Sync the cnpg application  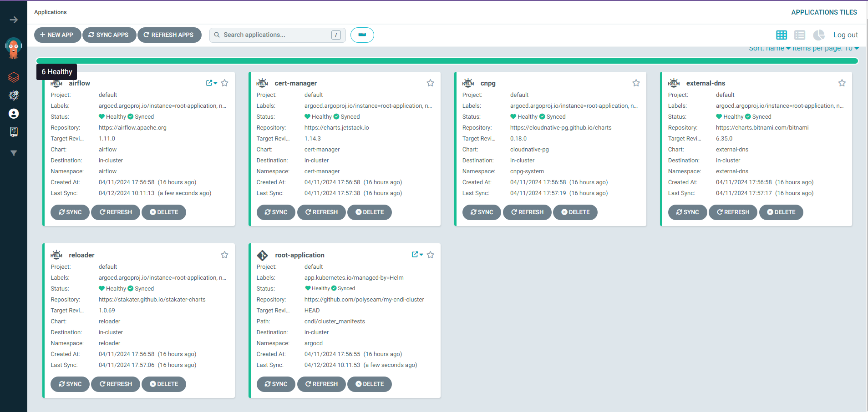pyautogui.click(x=482, y=212)
